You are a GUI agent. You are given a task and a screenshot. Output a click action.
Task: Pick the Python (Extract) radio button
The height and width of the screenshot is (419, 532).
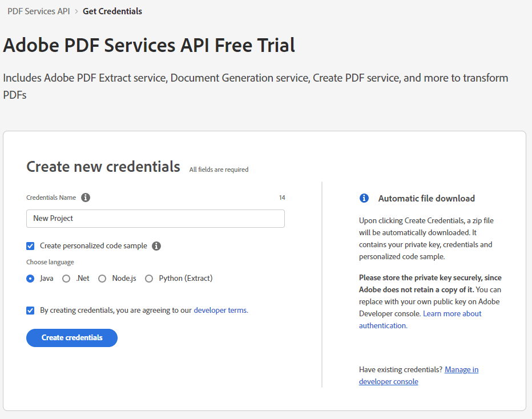(x=149, y=279)
